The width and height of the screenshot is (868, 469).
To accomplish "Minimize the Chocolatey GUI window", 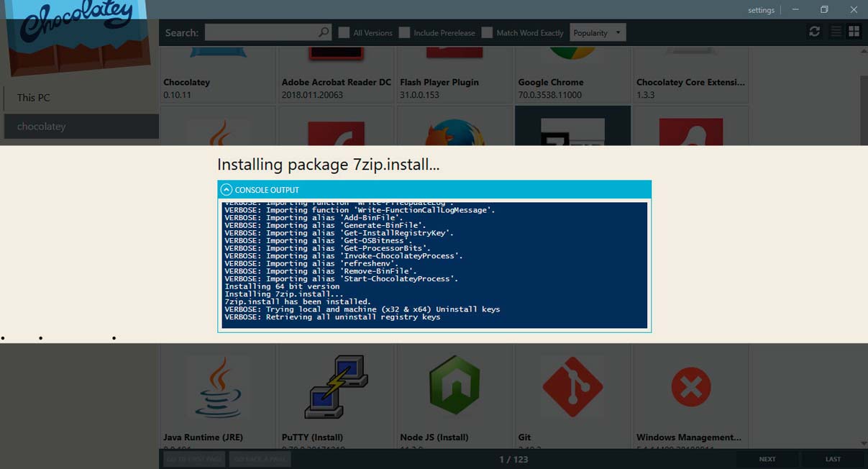I will pos(795,9).
